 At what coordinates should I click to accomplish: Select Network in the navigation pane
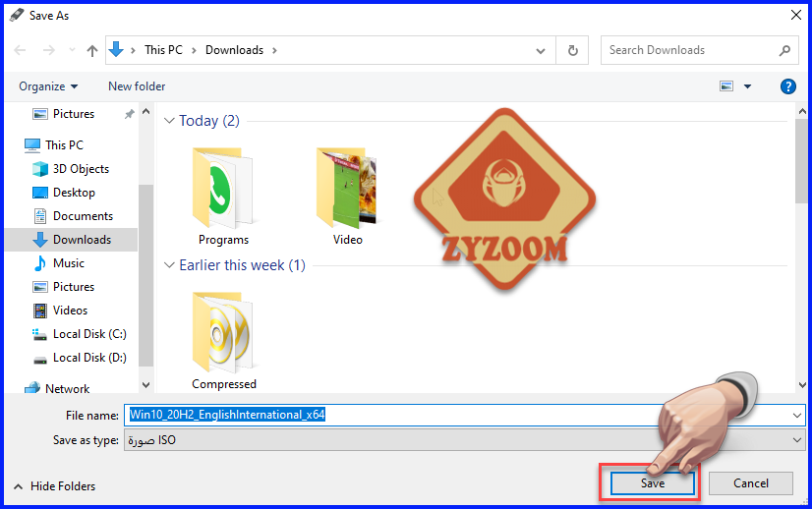pyautogui.click(x=67, y=388)
